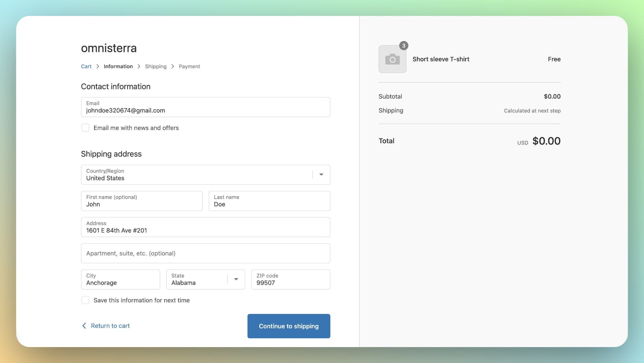The height and width of the screenshot is (363, 644).
Task: Click the Short sleeve T-shirt product name
Action: tap(441, 59)
